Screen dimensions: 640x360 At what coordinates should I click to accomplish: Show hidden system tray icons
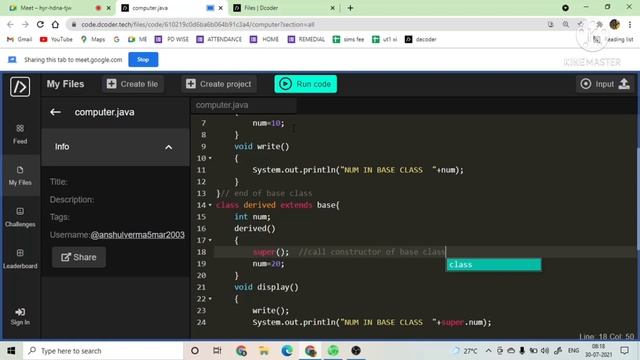click(488, 351)
